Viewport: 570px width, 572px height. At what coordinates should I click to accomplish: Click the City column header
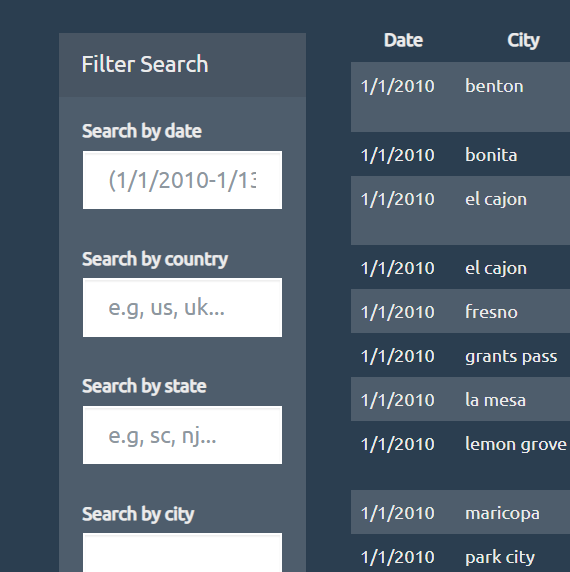point(523,40)
